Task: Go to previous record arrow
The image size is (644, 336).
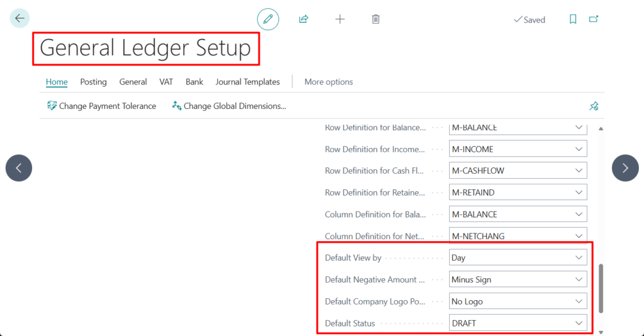Action: coord(19,168)
